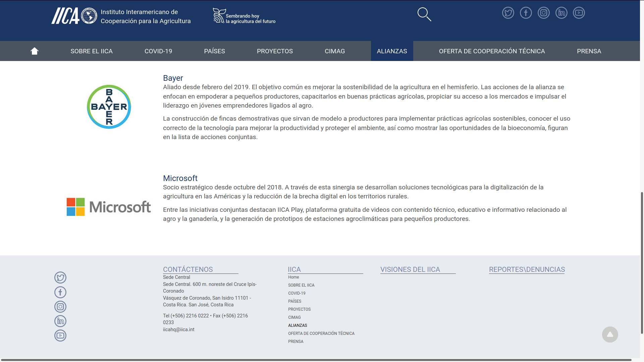The image size is (644, 362).
Task: Open Facebook icon in the header
Action: [x=526, y=13]
